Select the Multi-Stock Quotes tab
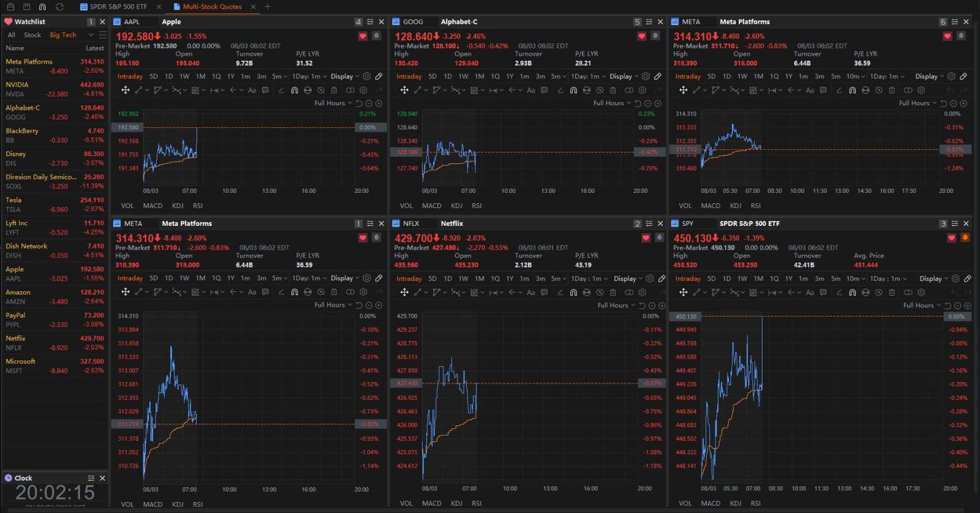This screenshot has width=980, height=513. [x=212, y=7]
